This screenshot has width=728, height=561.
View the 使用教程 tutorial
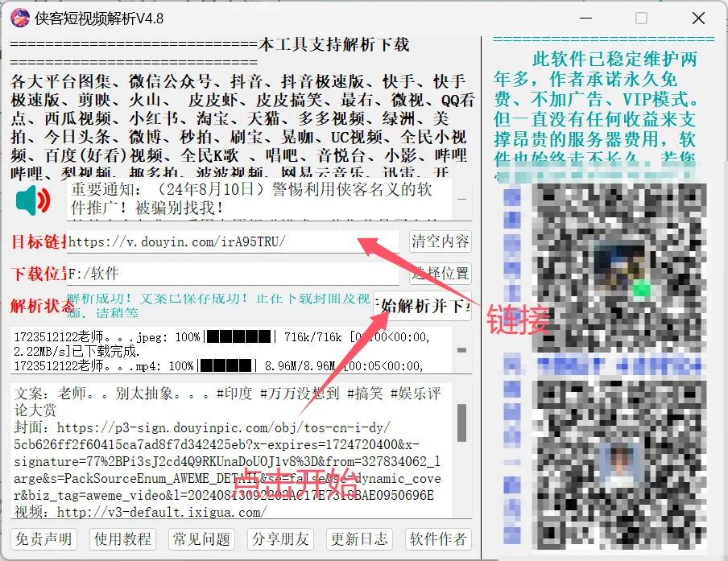122,540
